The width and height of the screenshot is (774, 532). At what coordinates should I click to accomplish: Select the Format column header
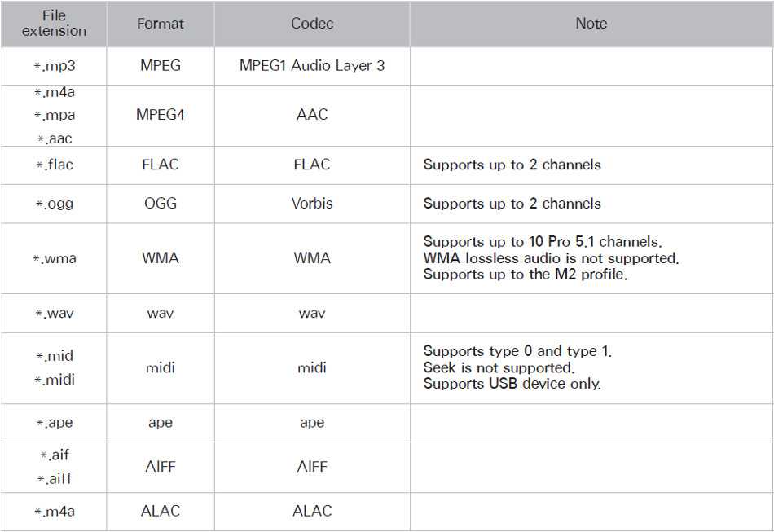(x=161, y=23)
